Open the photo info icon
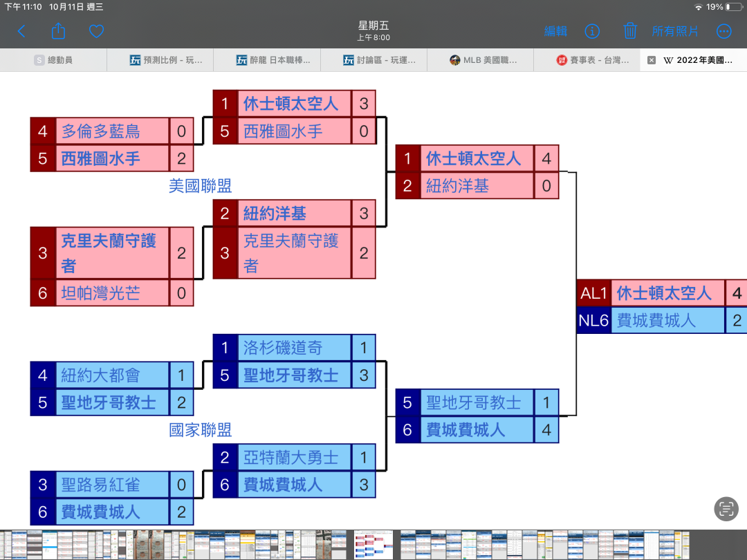 click(592, 31)
